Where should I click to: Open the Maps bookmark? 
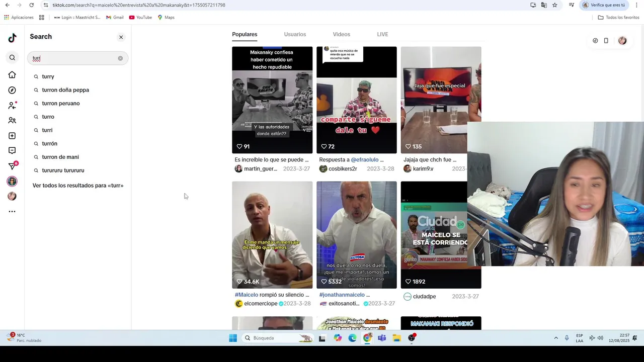coord(166,18)
